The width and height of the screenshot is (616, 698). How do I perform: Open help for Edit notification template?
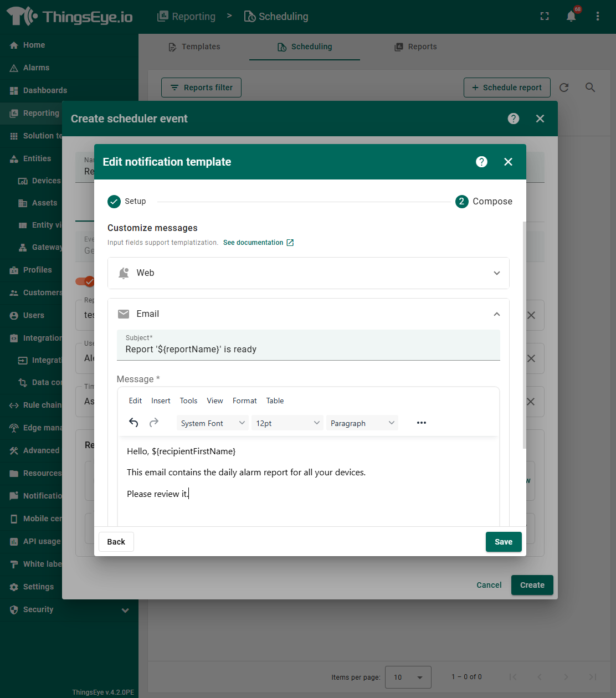coord(482,162)
